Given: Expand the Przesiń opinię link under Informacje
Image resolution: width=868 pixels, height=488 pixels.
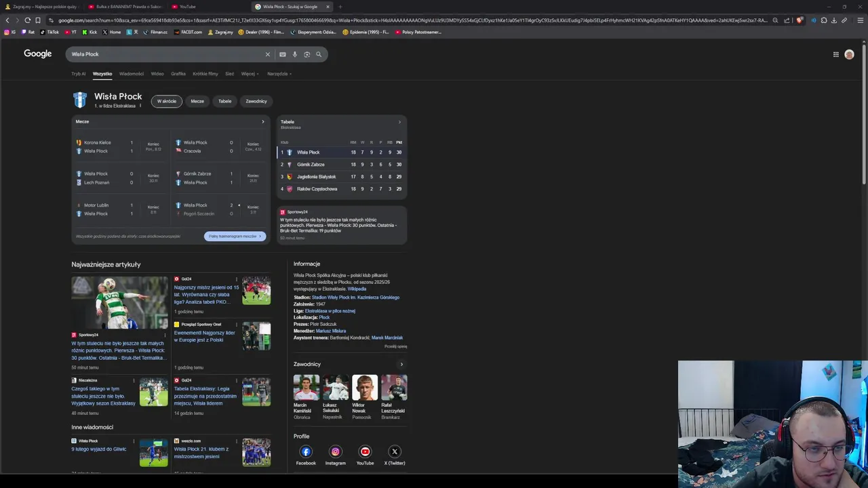Looking at the screenshot, I should (x=395, y=346).
